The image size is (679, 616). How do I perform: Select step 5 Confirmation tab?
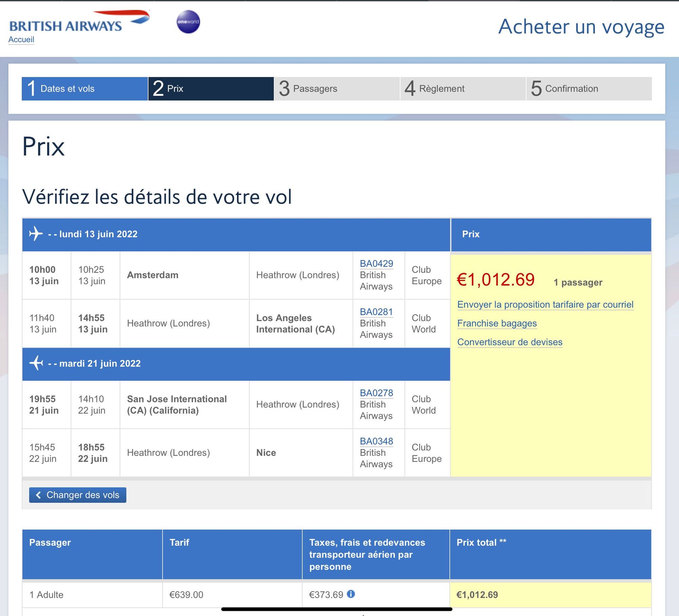pos(589,89)
